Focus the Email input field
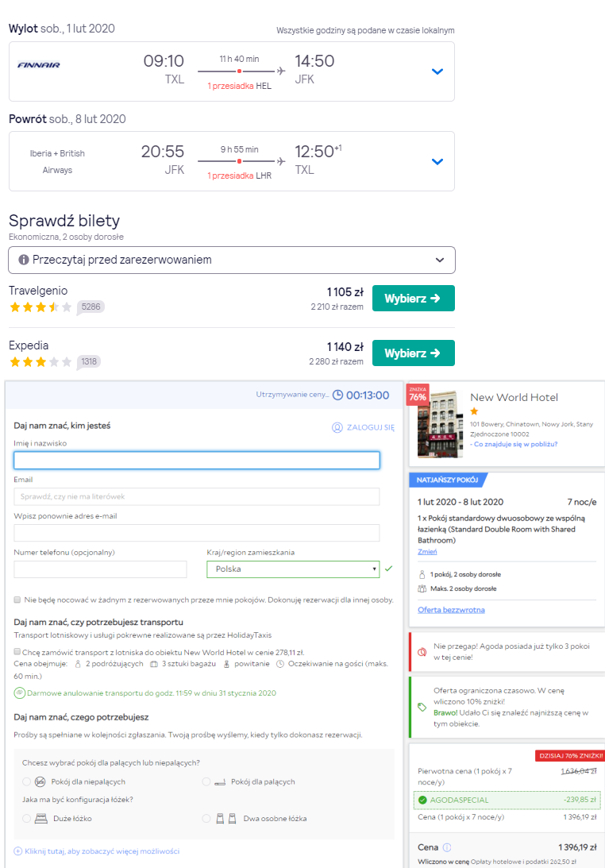The height and width of the screenshot is (868, 605). (196, 496)
